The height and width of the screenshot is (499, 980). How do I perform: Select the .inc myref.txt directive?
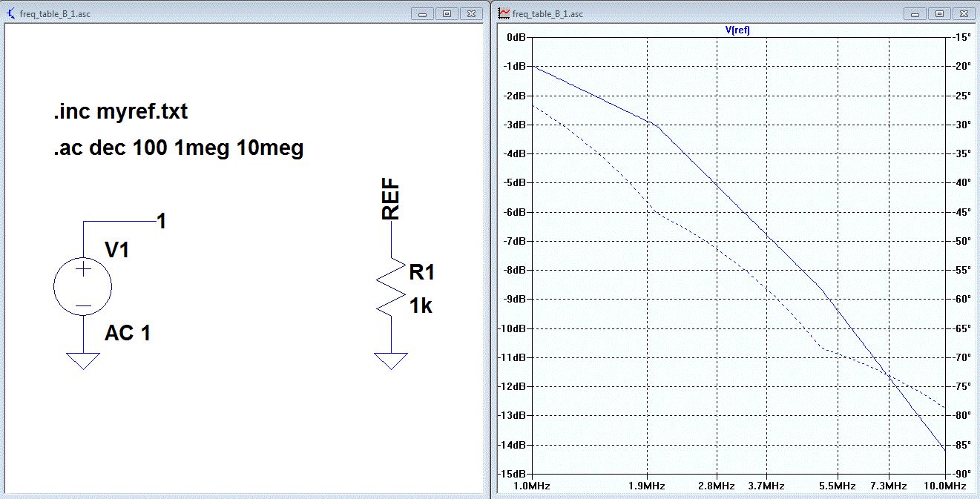pyautogui.click(x=120, y=112)
